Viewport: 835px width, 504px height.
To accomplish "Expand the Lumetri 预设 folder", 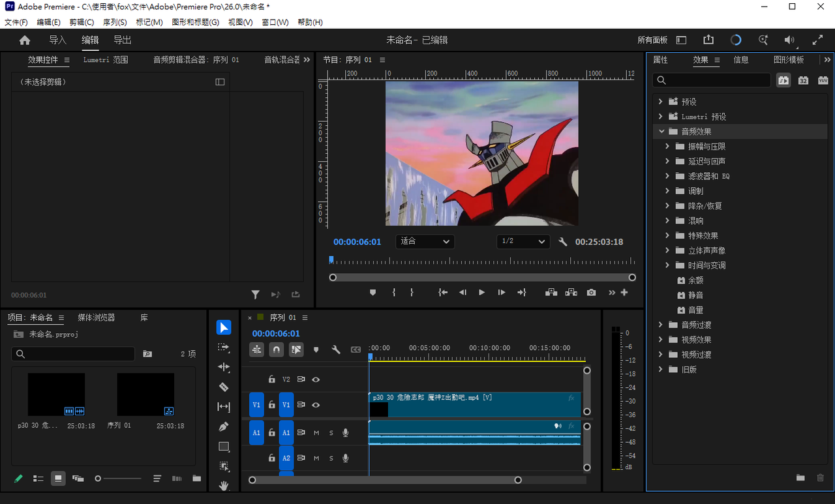I will tap(661, 117).
